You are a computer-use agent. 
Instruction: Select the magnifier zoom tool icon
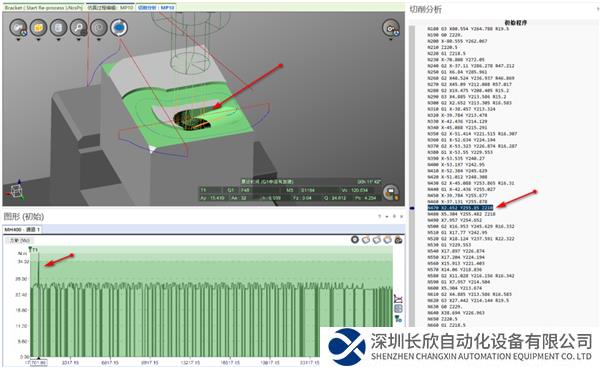click(78, 28)
